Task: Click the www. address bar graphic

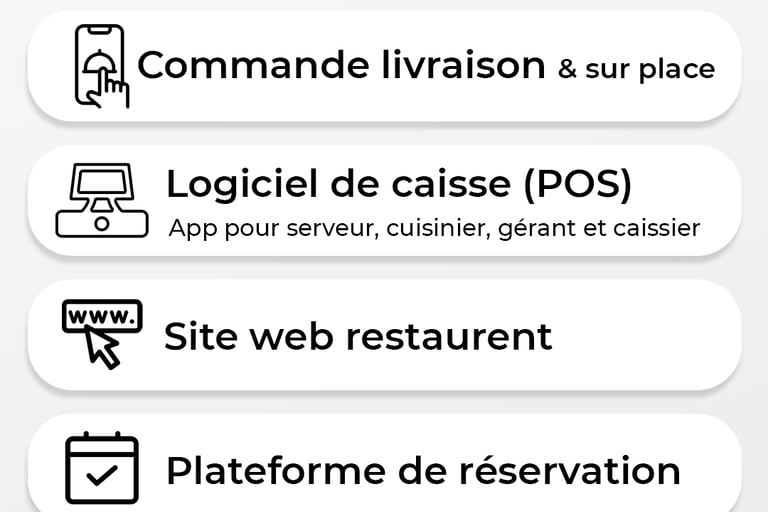Action: click(x=102, y=316)
